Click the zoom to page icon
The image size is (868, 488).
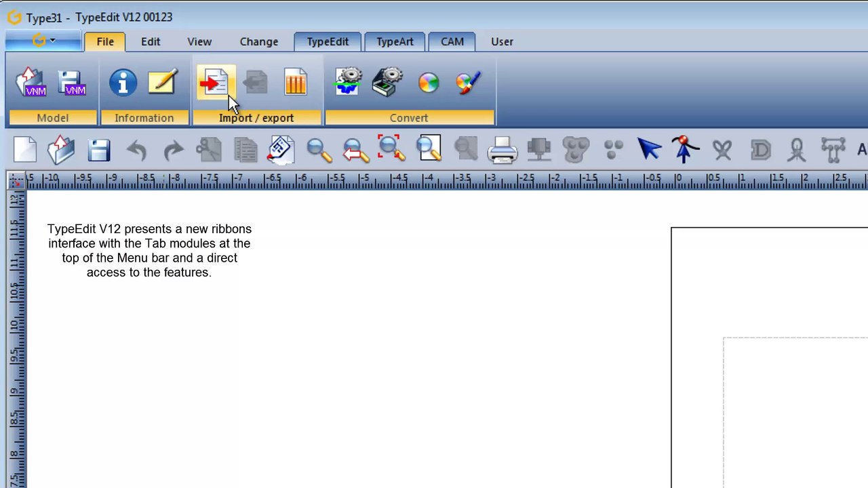tap(429, 149)
